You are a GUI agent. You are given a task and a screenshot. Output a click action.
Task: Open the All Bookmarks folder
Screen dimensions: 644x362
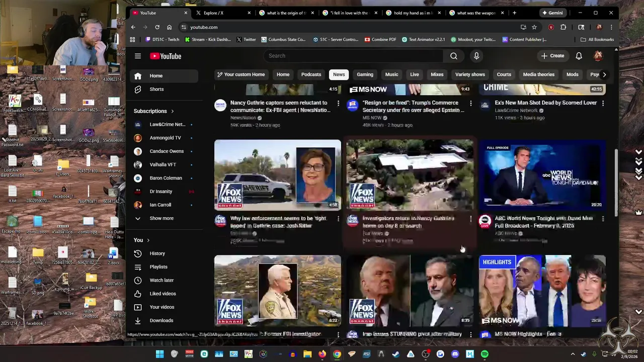597,39
